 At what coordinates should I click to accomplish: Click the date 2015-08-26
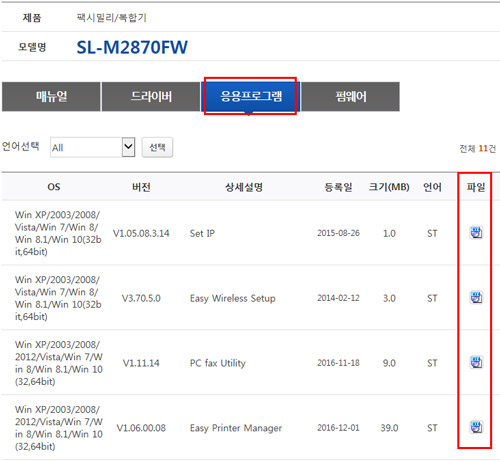coord(338,233)
